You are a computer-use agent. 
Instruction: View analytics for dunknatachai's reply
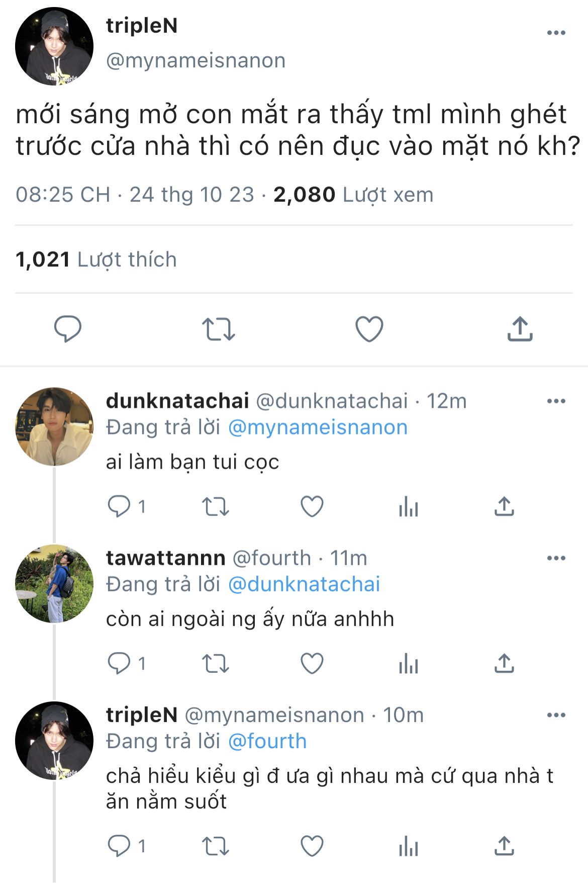point(408,507)
